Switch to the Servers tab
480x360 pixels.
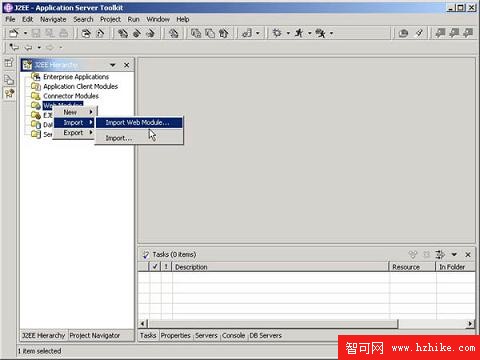pyautogui.click(x=206, y=335)
